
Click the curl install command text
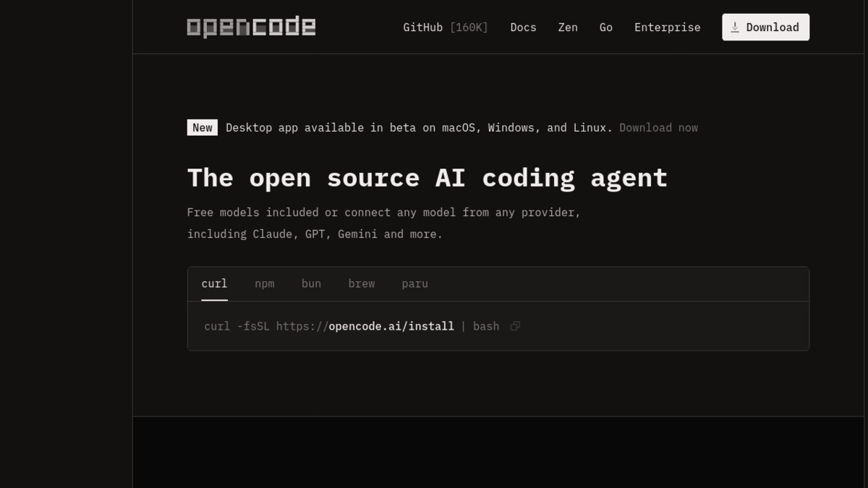pyautogui.click(x=352, y=326)
